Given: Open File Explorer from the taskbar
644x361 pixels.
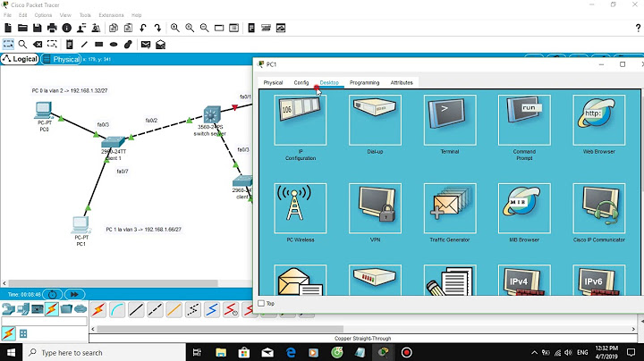Looking at the screenshot, I should click(x=221, y=352).
